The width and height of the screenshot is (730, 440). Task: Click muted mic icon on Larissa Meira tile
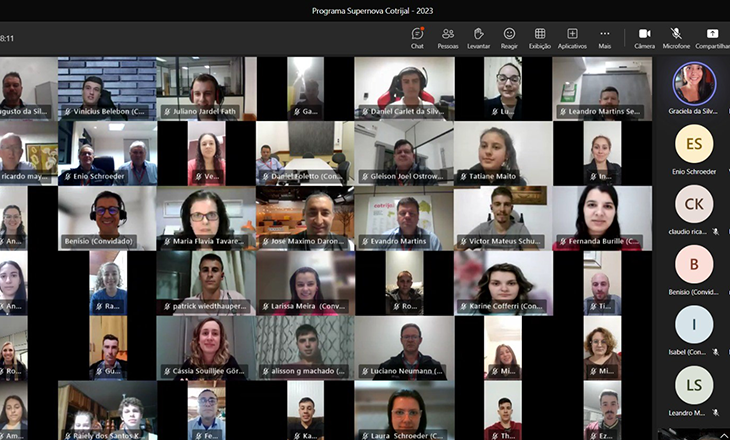266,306
